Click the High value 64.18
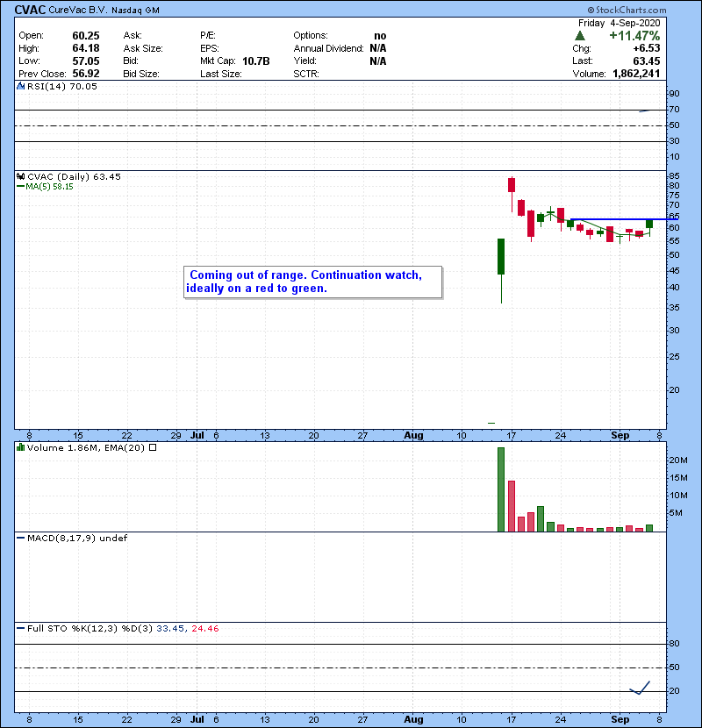 86,48
